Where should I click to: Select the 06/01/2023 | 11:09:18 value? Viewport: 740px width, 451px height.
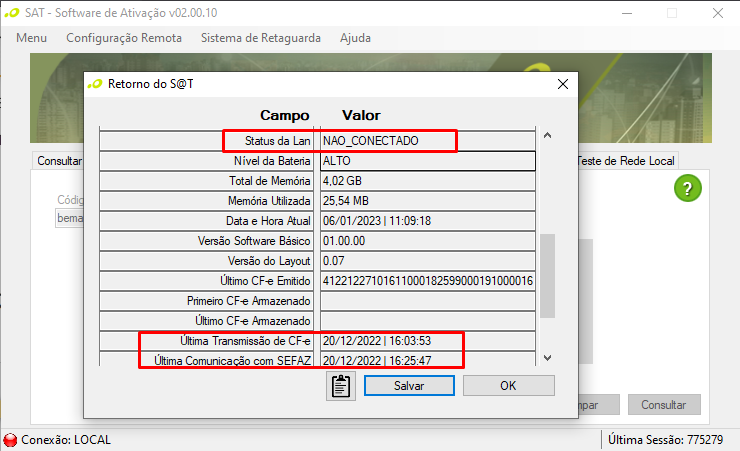click(428, 221)
